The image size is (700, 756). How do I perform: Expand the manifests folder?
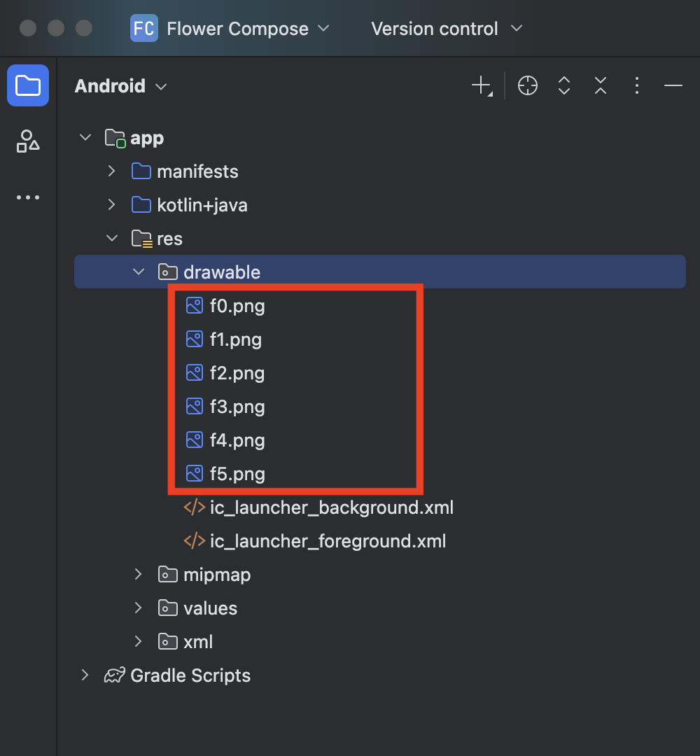[x=112, y=171]
